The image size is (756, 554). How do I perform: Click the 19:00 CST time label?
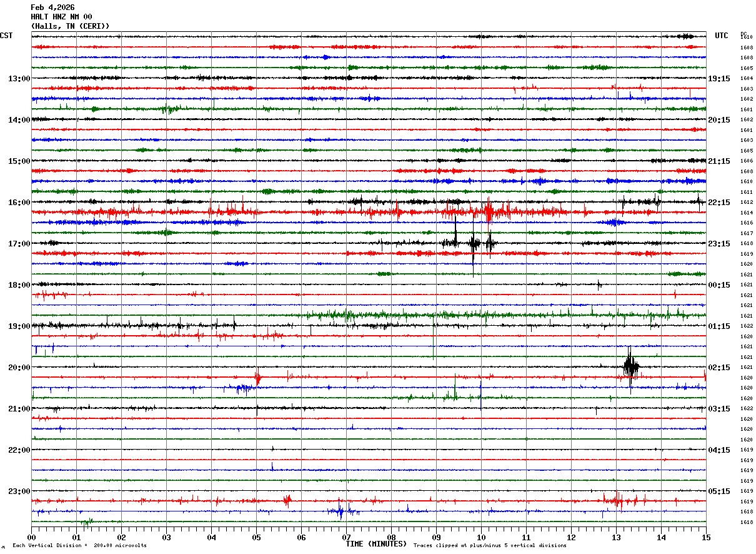click(x=19, y=326)
